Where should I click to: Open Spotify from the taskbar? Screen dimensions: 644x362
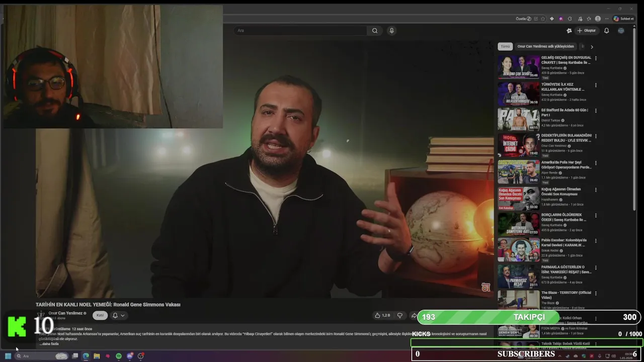[119, 356]
